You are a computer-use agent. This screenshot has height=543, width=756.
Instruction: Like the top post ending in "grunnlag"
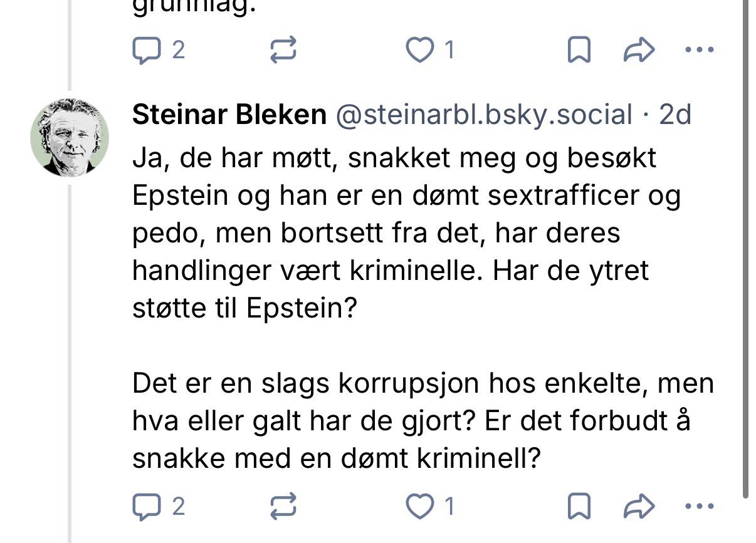tap(420, 51)
